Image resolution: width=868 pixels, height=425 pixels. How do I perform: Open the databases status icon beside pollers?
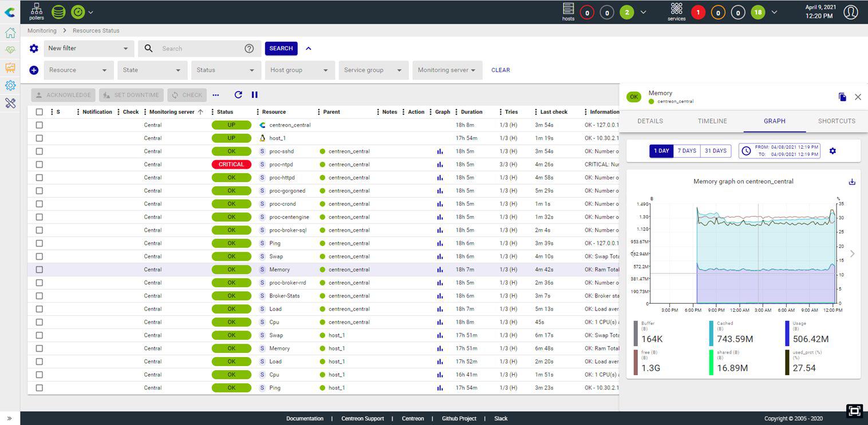[58, 11]
